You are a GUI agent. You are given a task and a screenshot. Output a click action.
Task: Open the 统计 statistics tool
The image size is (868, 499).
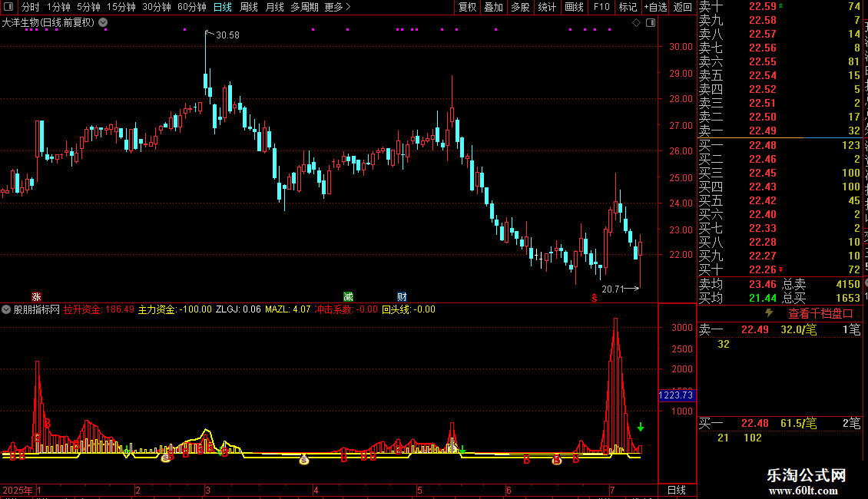[547, 7]
